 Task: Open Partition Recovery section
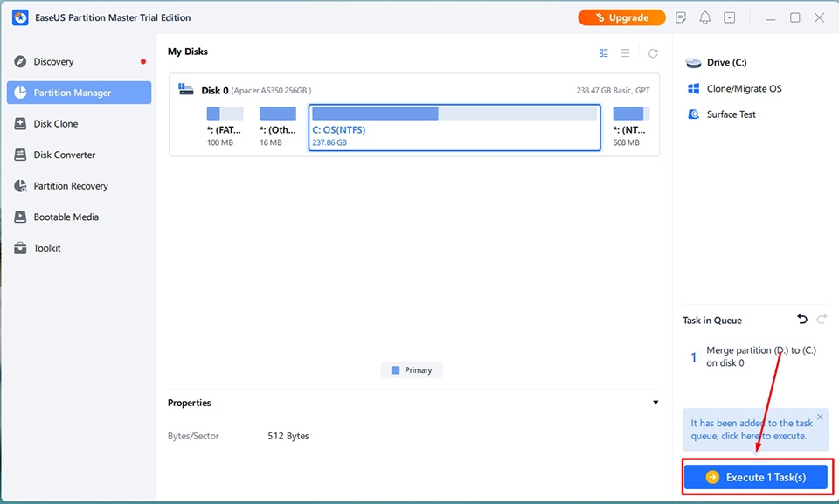point(80,186)
